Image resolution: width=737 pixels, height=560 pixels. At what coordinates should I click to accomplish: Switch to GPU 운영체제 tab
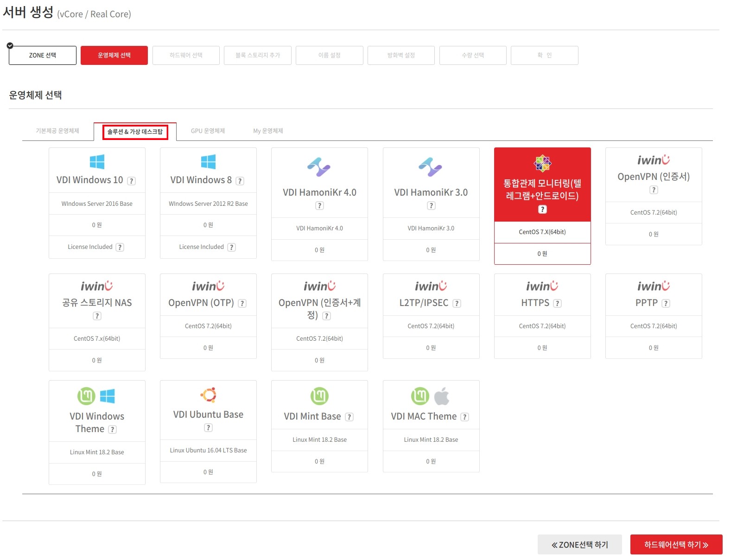pyautogui.click(x=208, y=131)
